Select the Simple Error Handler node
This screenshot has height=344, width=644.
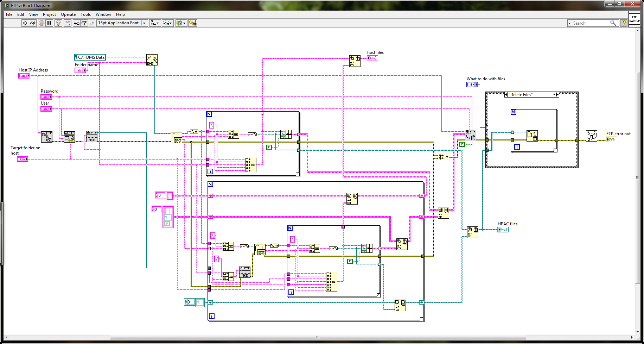[x=592, y=136]
